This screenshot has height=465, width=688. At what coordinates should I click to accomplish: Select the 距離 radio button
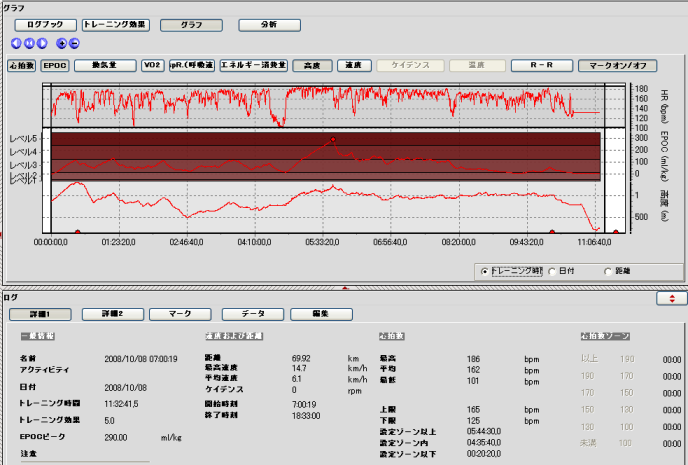[x=609, y=270]
